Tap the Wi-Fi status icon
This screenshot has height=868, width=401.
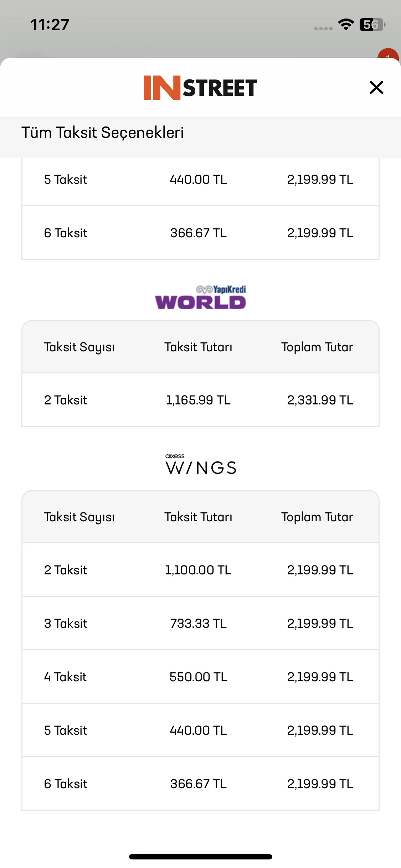point(346,25)
